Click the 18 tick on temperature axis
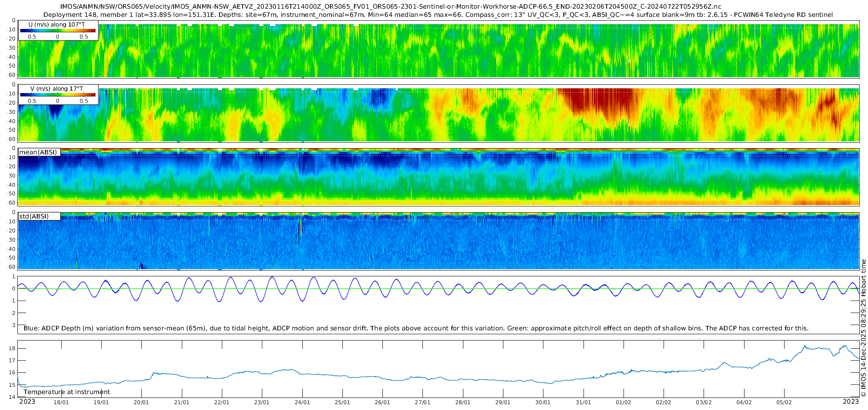This screenshot has width=868, height=410. pos(13,348)
